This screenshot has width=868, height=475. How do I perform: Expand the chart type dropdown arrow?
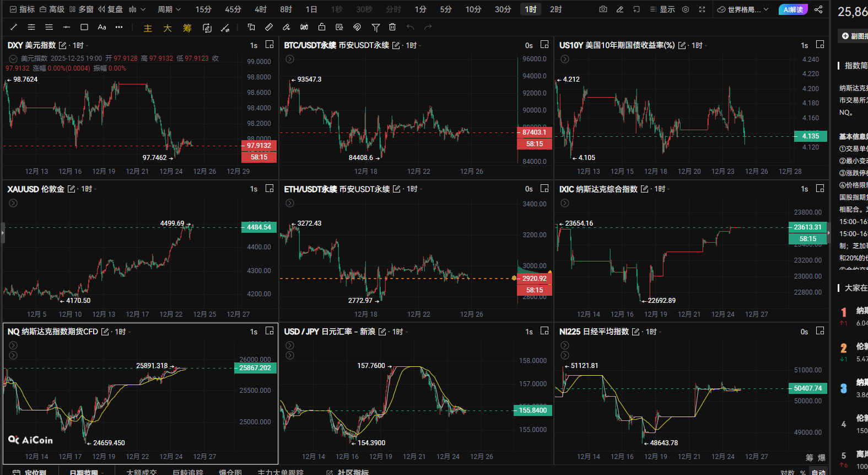click(x=143, y=9)
